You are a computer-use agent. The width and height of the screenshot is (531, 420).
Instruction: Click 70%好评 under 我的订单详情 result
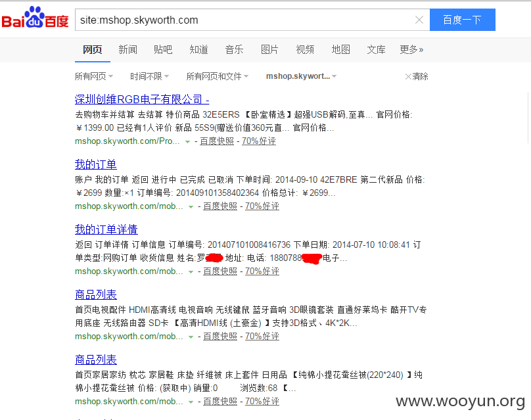point(262,271)
